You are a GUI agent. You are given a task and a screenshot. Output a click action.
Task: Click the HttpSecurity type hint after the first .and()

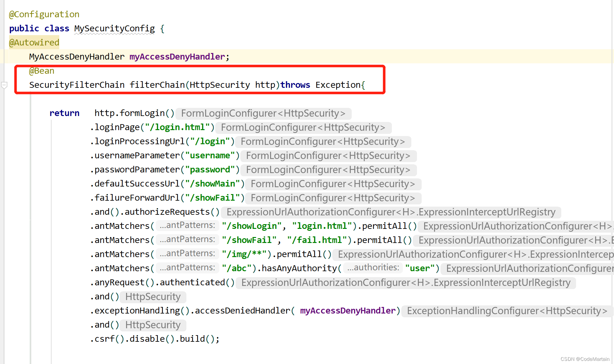pyautogui.click(x=153, y=297)
